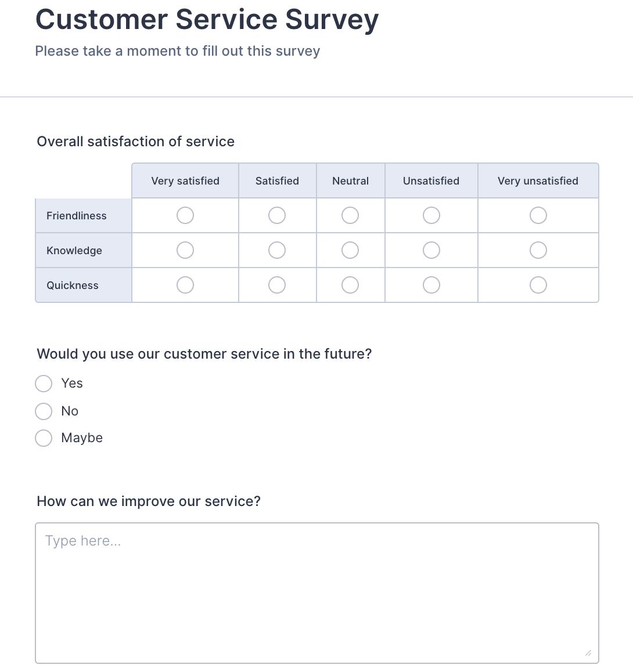Choose Very unsatisfied for Knowledge
Image resolution: width=633 pixels, height=672 pixels.
(538, 250)
